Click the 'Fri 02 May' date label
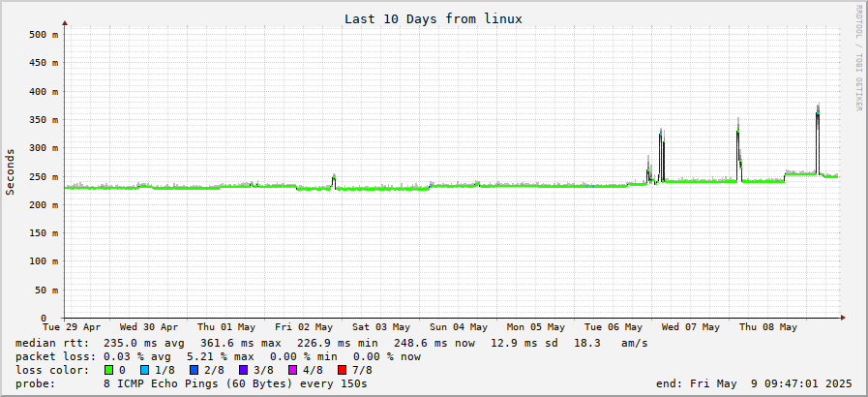Image resolution: width=868 pixels, height=397 pixels. click(x=304, y=327)
